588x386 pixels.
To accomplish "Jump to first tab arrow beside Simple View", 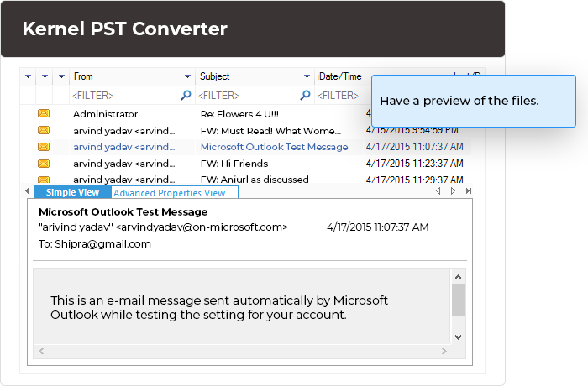I will point(26,191).
